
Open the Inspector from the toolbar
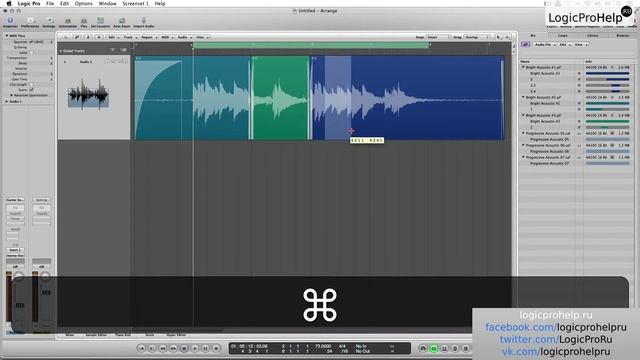10,22
